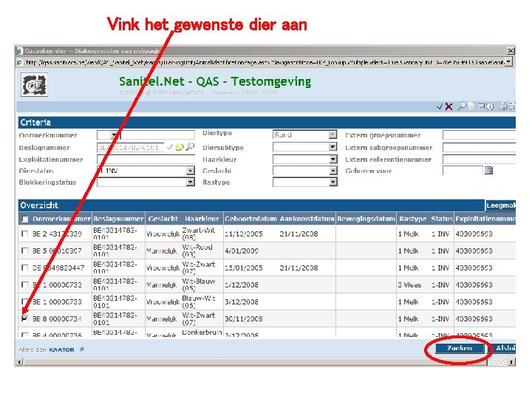
Task: Click the Rastype cell 2 Vlees
Action: [x=409, y=284]
